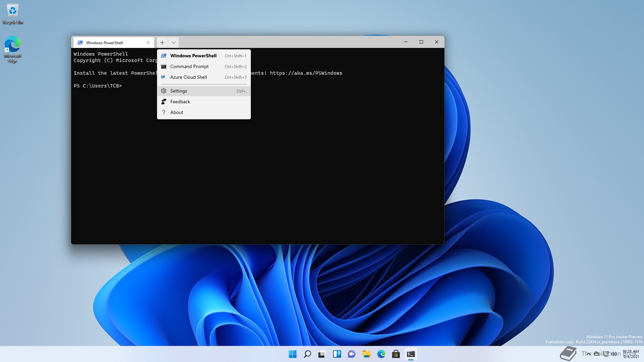Minimize the Terminal window
The width and height of the screenshot is (644, 362).
pos(406,42)
